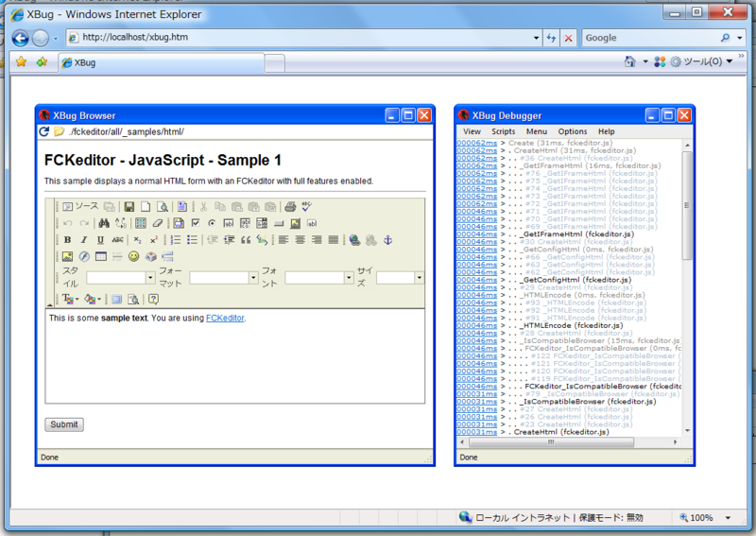Insert an image via picture icon
Image resolution: width=756 pixels, height=536 pixels.
pos(67,256)
